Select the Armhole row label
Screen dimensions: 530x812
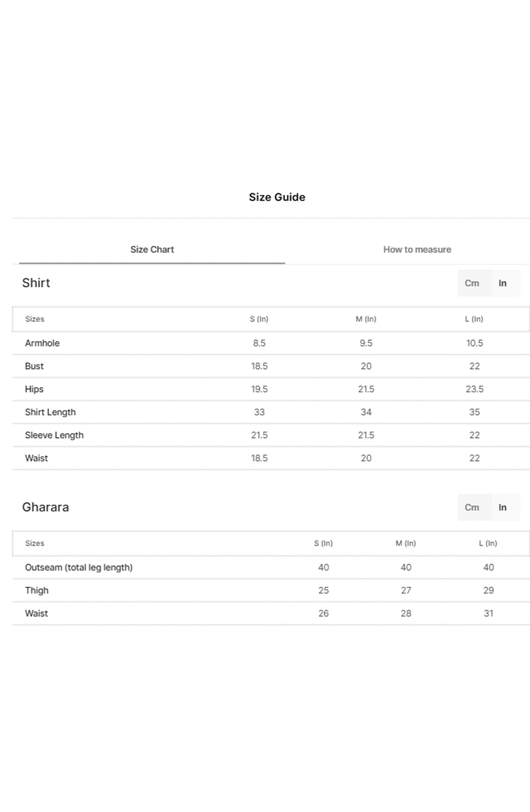(42, 343)
